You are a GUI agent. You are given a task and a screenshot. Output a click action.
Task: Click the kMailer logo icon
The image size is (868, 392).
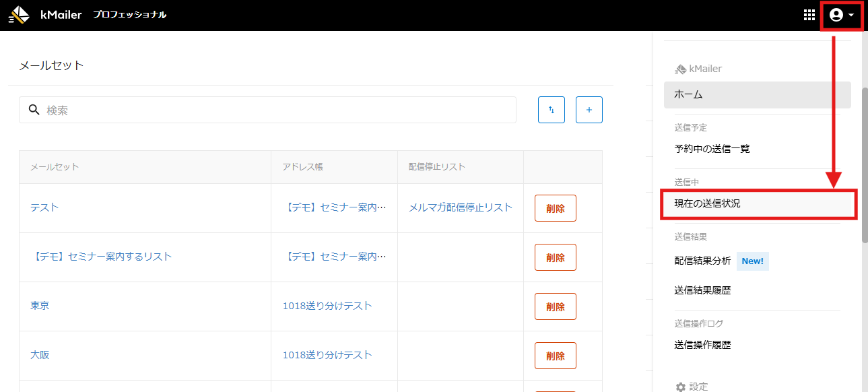[20, 15]
